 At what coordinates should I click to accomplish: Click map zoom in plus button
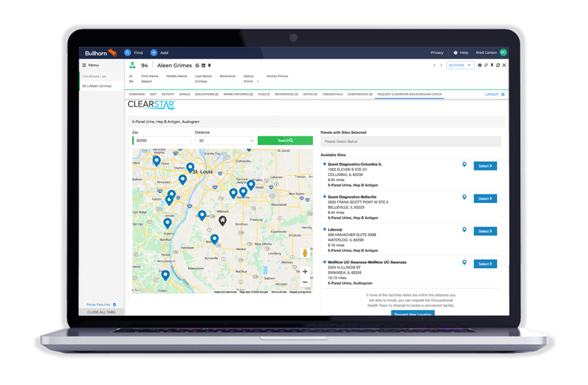pyautogui.click(x=304, y=271)
